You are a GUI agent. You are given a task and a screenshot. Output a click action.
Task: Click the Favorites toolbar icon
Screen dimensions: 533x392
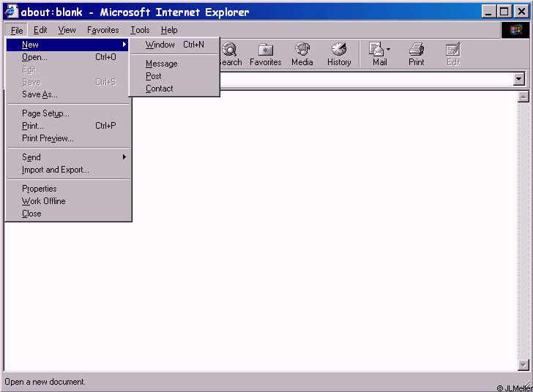pyautogui.click(x=266, y=50)
